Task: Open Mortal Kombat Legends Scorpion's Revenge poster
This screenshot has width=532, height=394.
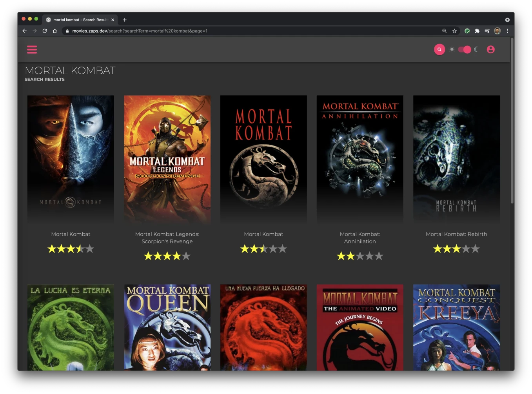Action: click(x=167, y=159)
